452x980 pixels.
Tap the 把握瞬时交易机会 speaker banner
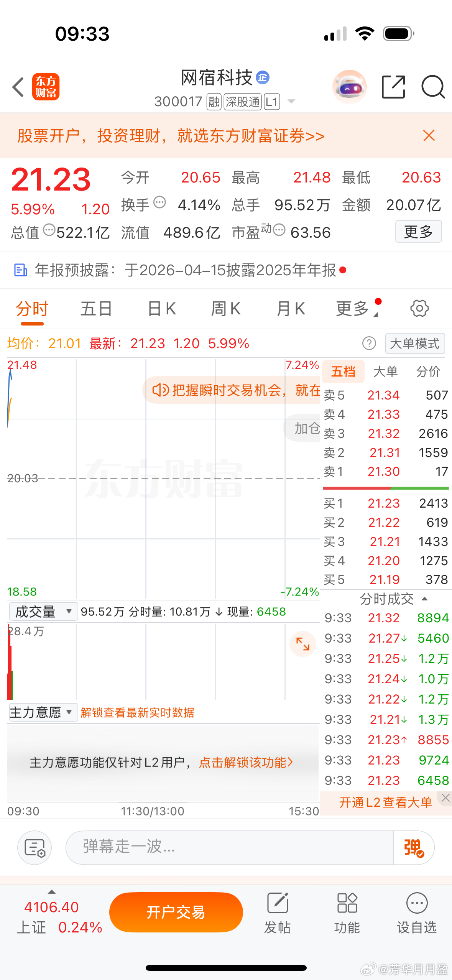232,390
